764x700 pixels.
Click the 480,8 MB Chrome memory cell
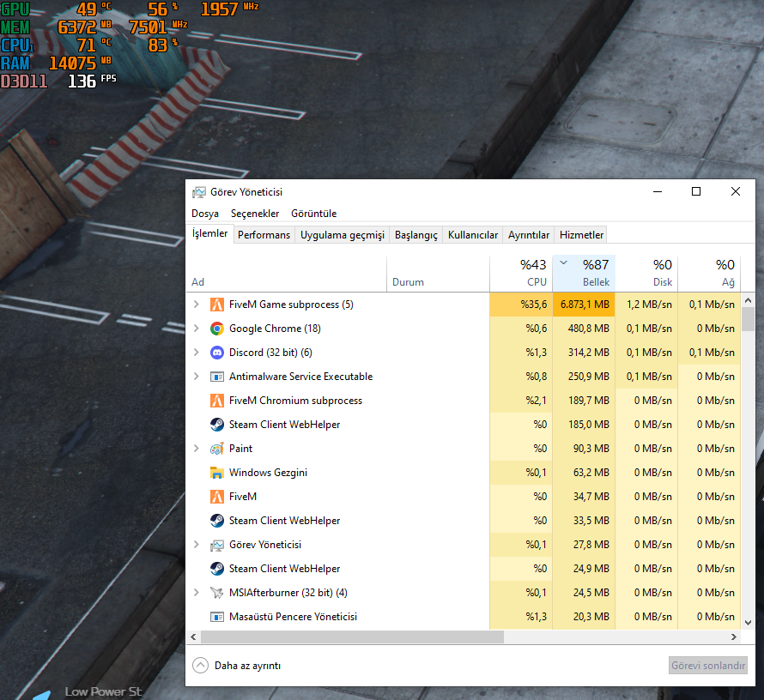584,329
